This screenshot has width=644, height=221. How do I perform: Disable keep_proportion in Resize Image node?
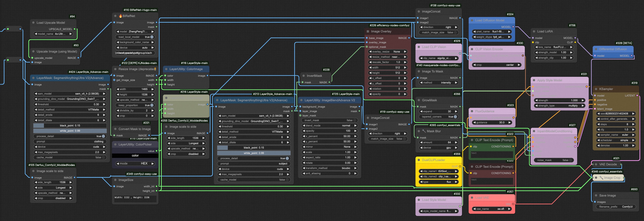coord(152,105)
